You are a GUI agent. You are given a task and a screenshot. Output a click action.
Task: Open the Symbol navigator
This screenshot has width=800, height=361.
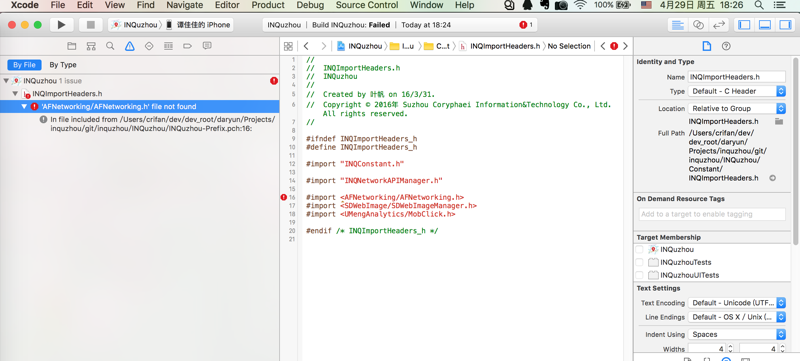tap(91, 46)
